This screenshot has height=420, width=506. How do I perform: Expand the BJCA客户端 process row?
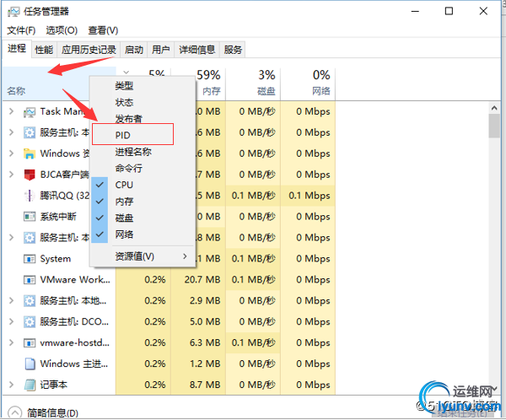click(x=11, y=175)
